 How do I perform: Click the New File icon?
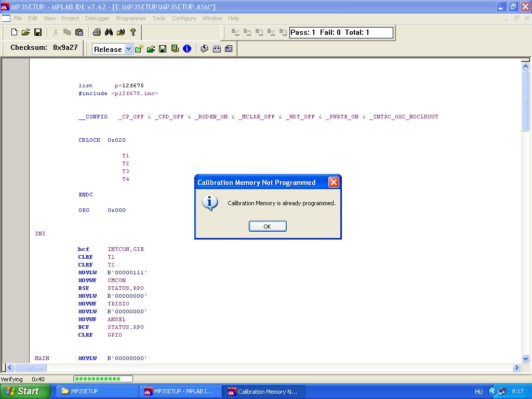pos(14,32)
